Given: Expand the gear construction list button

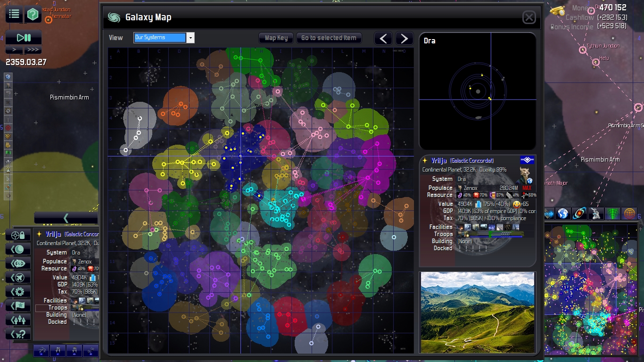Looking at the screenshot, I should pos(18,292).
